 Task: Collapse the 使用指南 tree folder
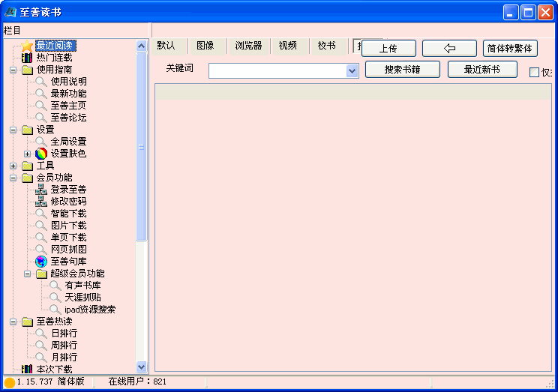(x=13, y=70)
